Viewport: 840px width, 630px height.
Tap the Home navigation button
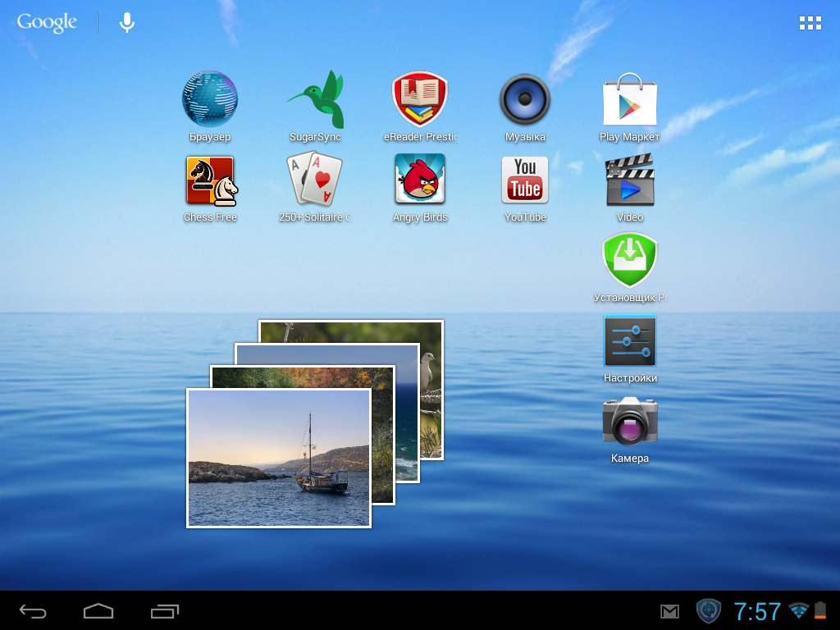pos(98,610)
